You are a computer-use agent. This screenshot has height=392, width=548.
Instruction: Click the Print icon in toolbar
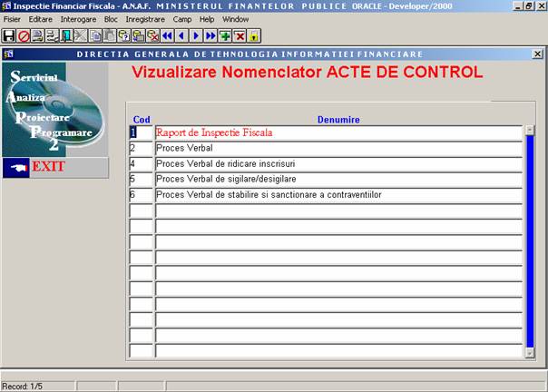38,36
